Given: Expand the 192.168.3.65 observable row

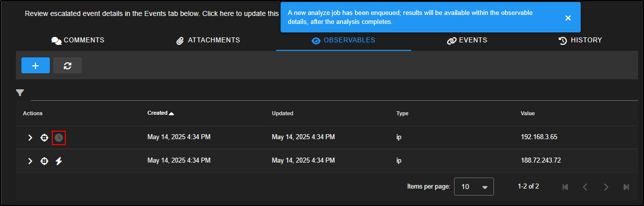Looking at the screenshot, I should tap(30, 138).
